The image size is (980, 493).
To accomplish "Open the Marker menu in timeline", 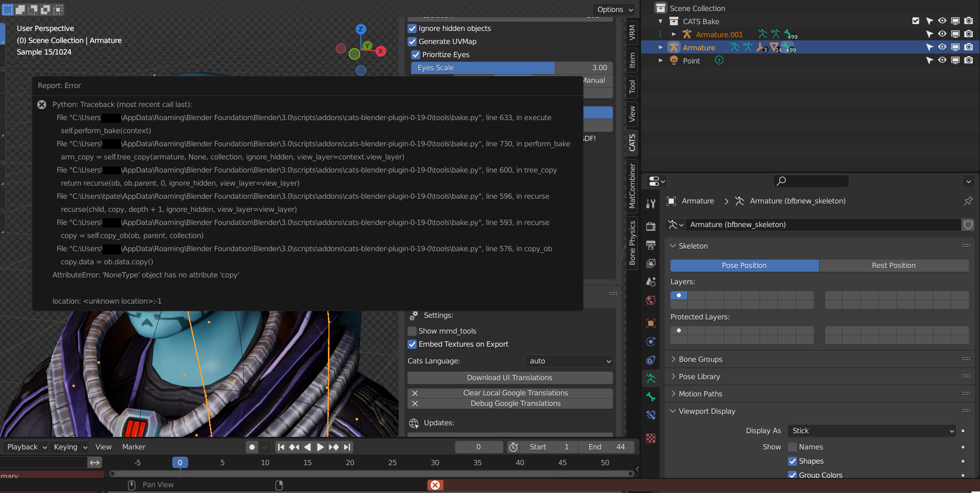I will click(134, 447).
